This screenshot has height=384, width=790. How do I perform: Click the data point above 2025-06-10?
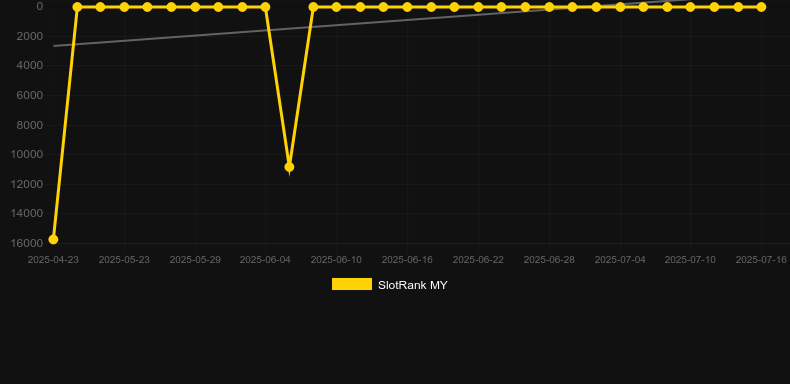coord(336,7)
